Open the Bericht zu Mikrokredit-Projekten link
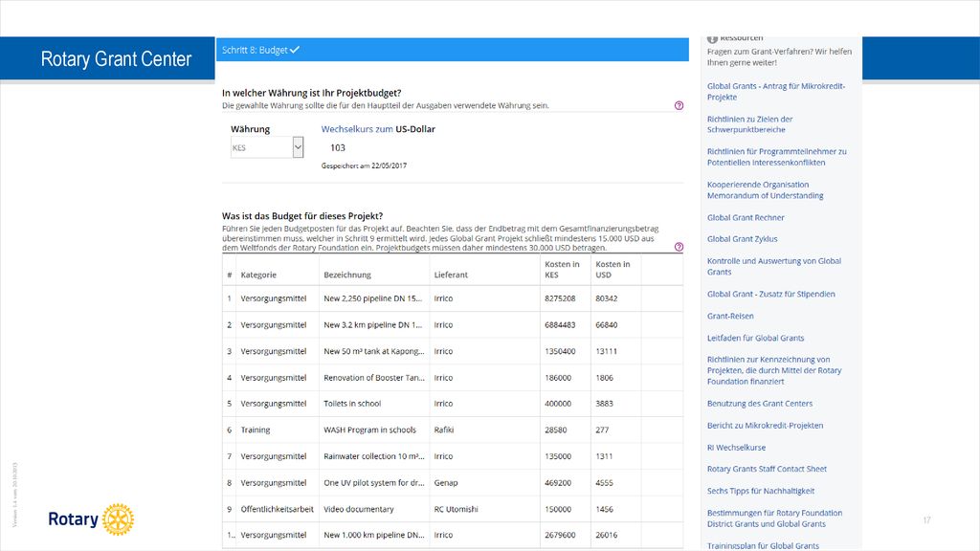 click(765, 426)
